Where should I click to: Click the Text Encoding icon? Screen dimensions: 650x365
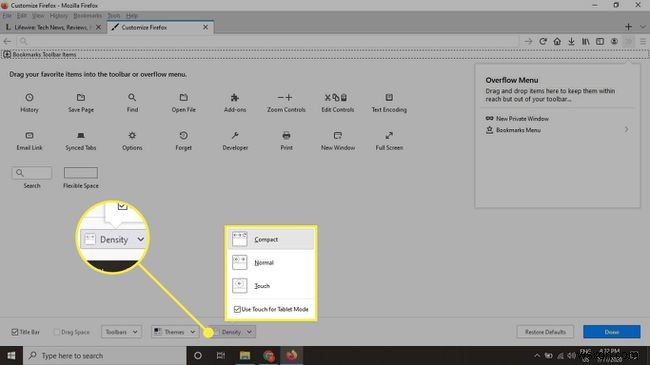pos(389,97)
